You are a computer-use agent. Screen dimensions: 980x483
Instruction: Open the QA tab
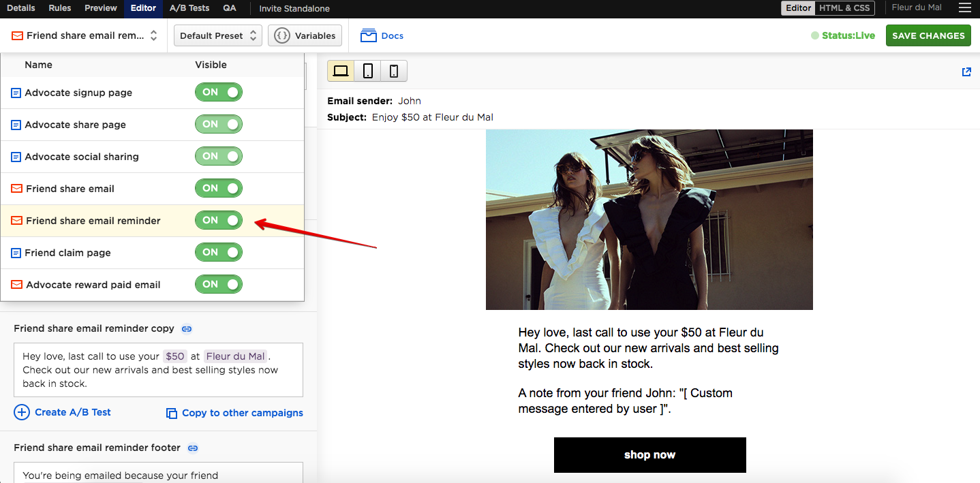(x=230, y=8)
